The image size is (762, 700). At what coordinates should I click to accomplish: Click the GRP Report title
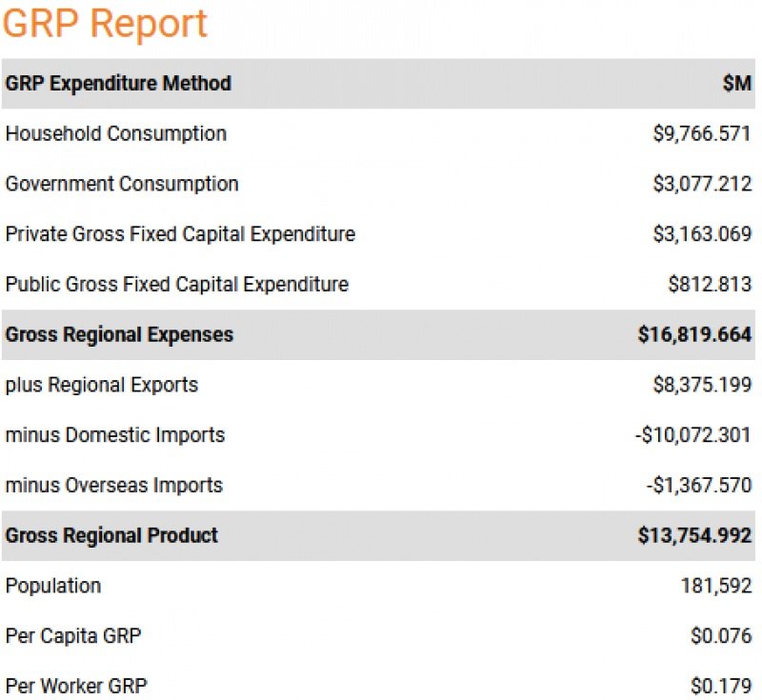click(x=105, y=24)
